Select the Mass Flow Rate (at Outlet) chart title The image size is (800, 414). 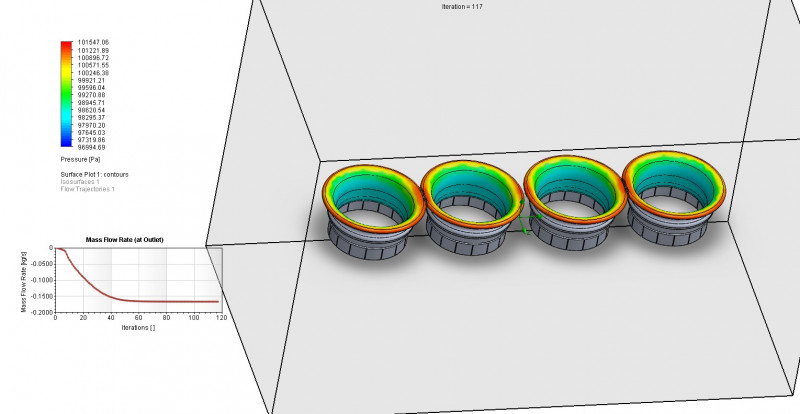tap(124, 240)
